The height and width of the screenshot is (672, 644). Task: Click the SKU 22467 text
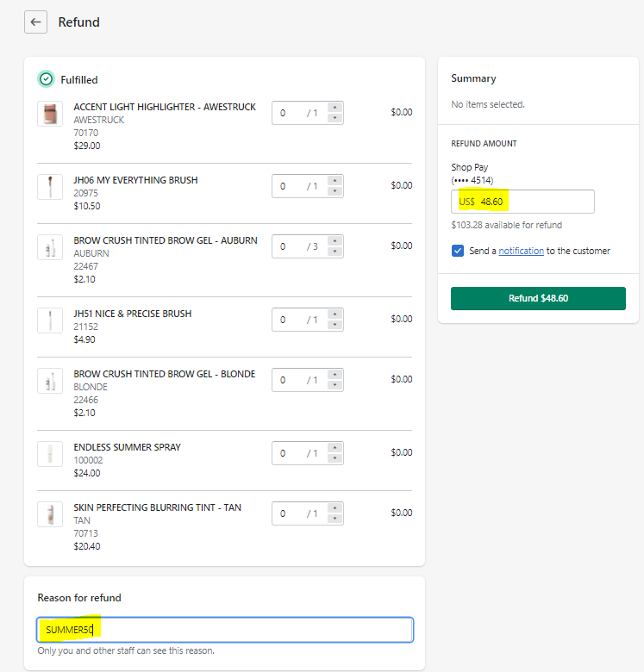(x=85, y=266)
